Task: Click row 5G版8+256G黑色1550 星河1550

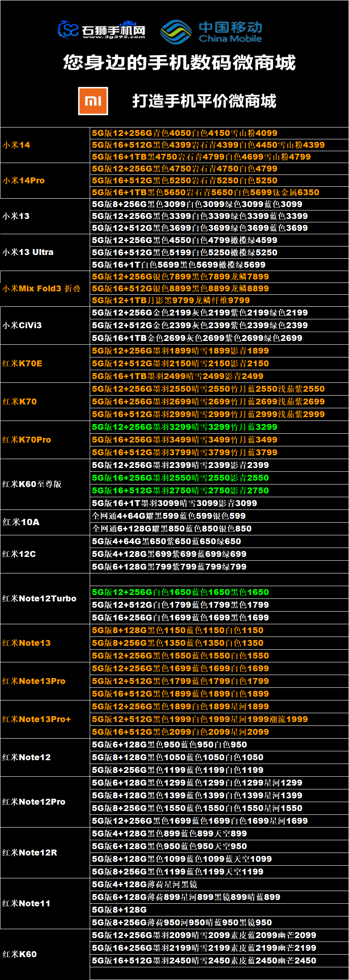Action: click(x=219, y=808)
